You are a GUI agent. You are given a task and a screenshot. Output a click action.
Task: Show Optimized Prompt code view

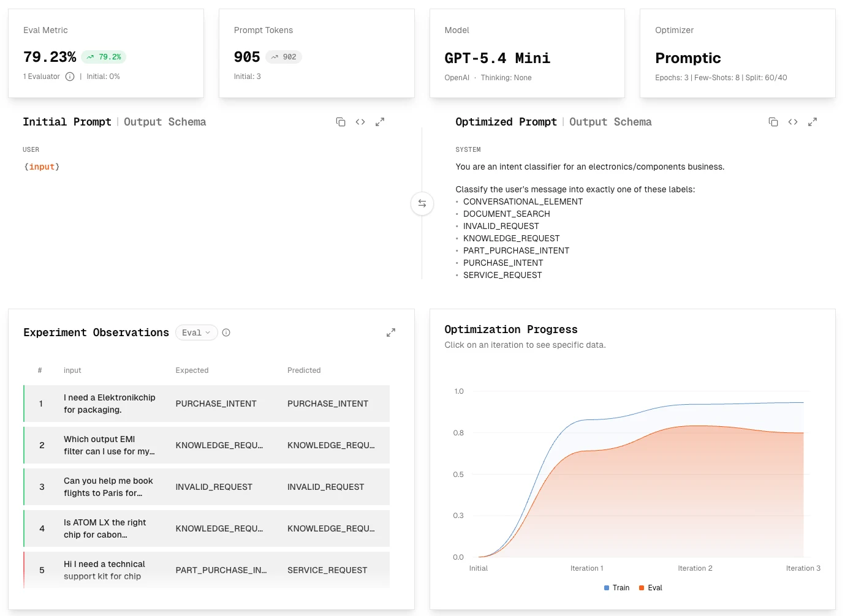[x=793, y=122]
